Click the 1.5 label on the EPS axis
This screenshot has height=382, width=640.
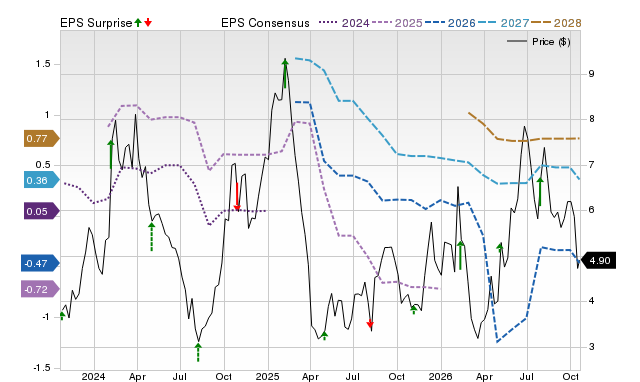(x=43, y=64)
